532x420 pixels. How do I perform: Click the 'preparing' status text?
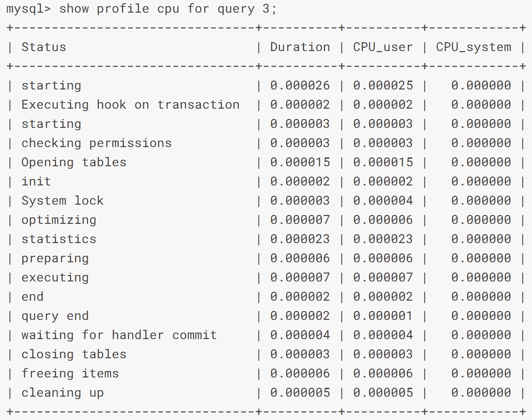[x=55, y=258]
